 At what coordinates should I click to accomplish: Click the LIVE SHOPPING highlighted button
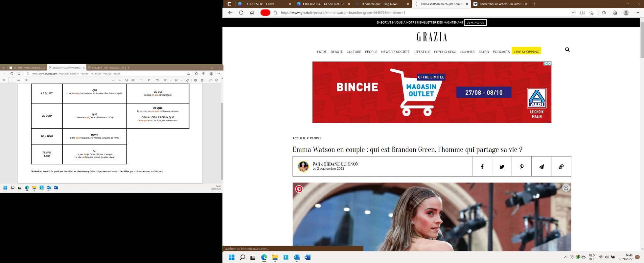tap(526, 51)
